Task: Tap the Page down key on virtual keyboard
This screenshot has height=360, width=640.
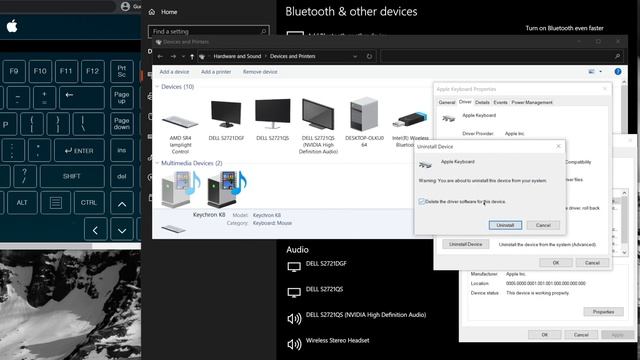Action: pos(122,124)
